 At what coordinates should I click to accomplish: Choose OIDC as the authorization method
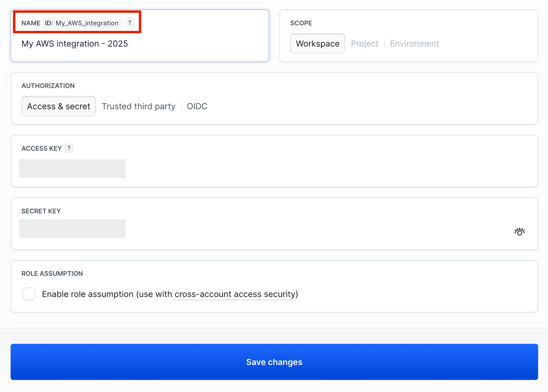(x=197, y=106)
